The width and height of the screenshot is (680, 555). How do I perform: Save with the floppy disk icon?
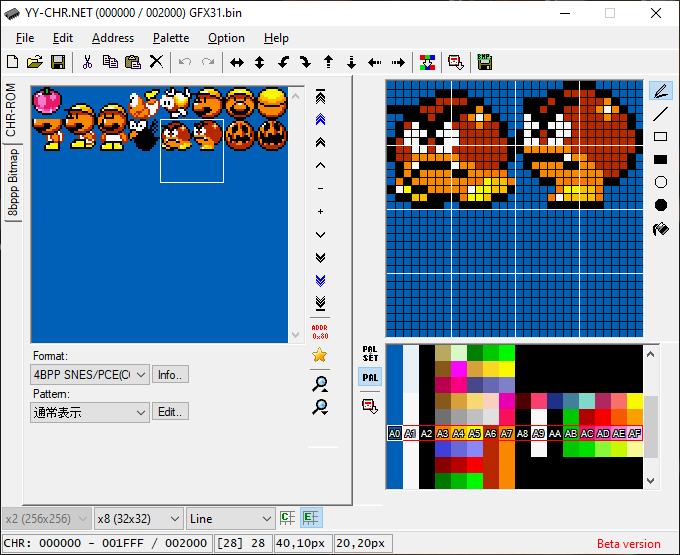[58, 62]
